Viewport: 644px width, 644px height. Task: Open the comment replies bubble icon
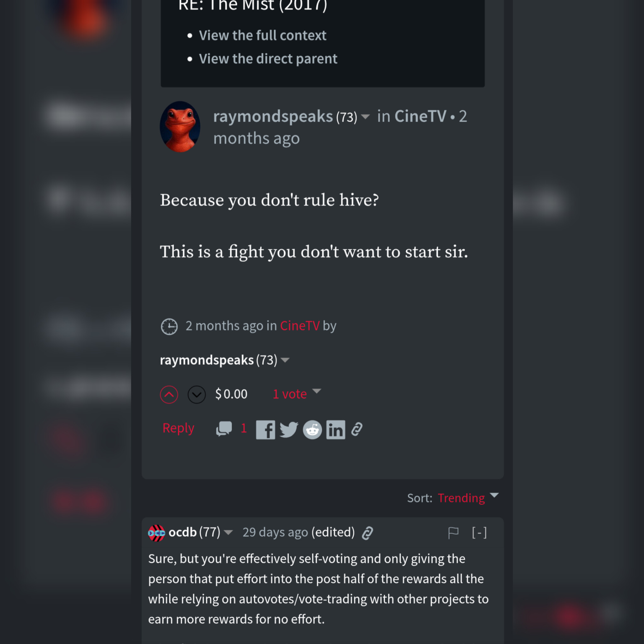point(224,429)
